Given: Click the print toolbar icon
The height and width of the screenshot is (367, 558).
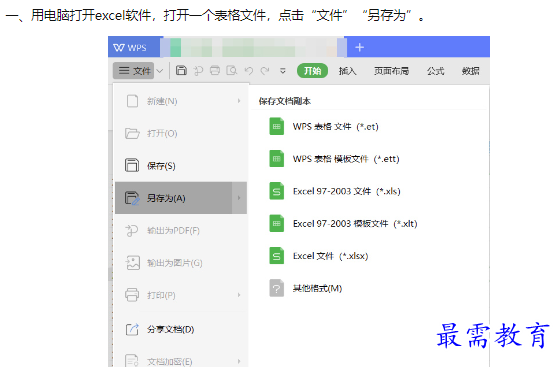Looking at the screenshot, I should [215, 70].
